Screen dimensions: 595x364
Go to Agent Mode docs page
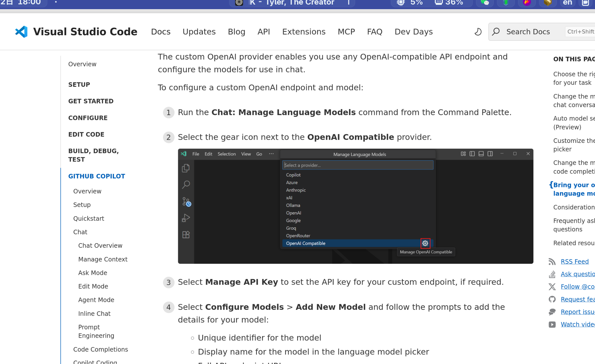coord(96,300)
